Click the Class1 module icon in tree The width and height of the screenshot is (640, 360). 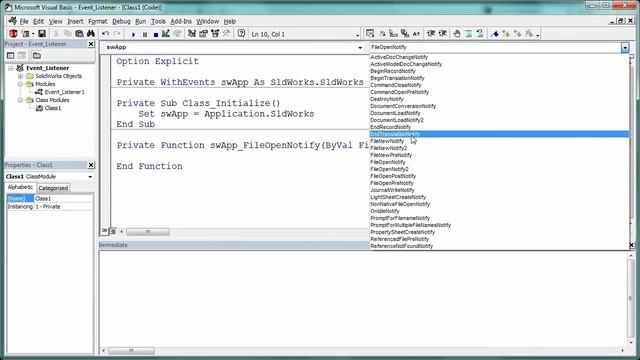point(39,108)
